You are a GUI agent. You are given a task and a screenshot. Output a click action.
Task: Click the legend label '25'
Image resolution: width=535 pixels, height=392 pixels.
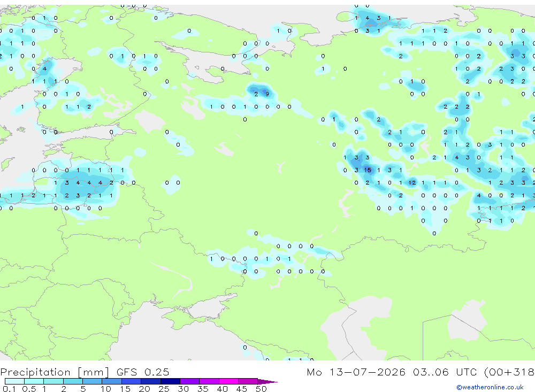click(x=164, y=389)
